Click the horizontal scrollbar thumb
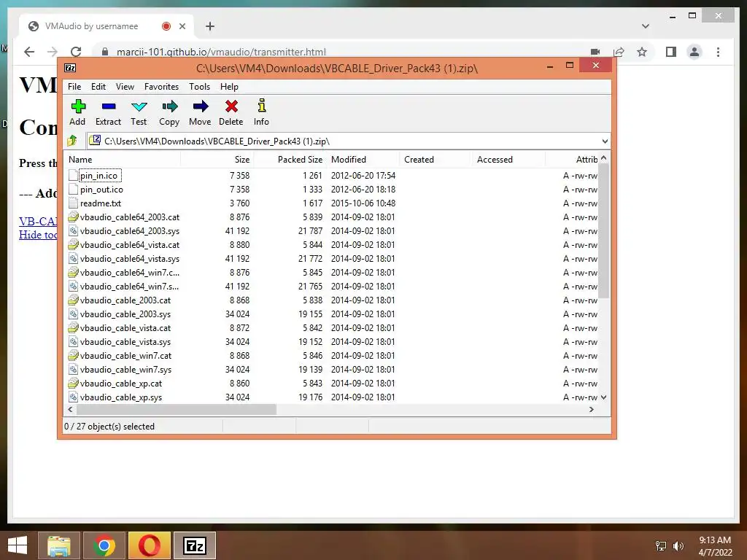 click(x=177, y=409)
